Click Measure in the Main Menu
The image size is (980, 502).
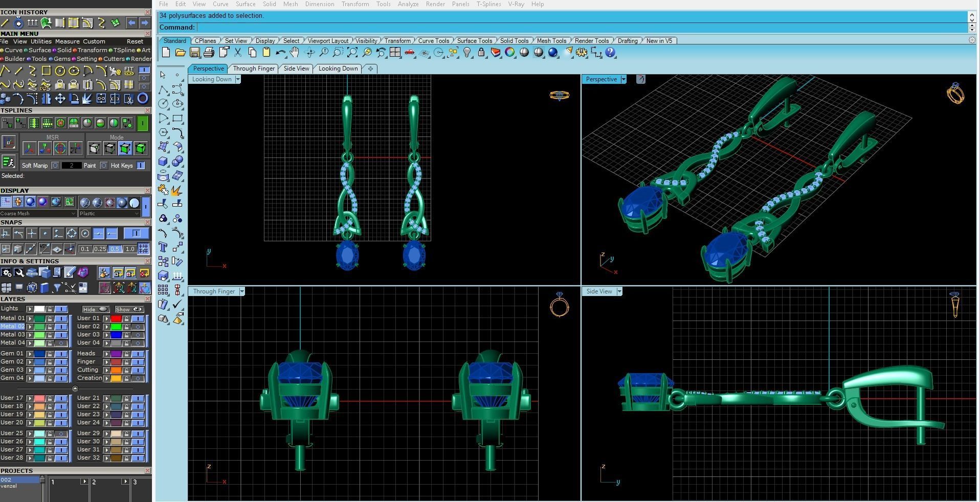[67, 41]
